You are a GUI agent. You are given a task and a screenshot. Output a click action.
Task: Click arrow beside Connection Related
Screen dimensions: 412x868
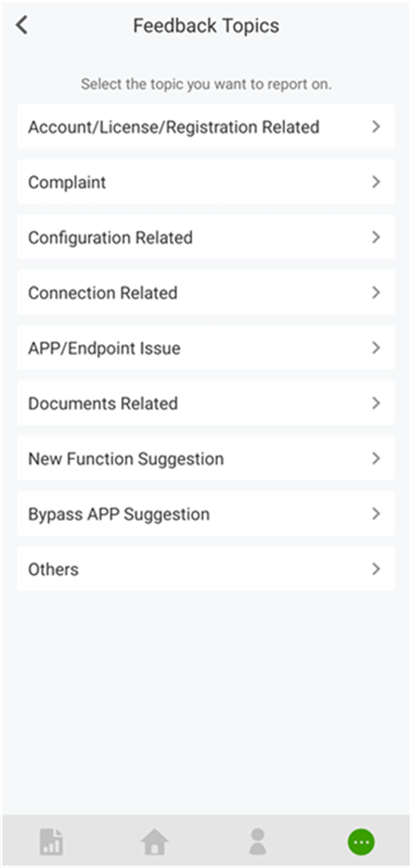[376, 292]
